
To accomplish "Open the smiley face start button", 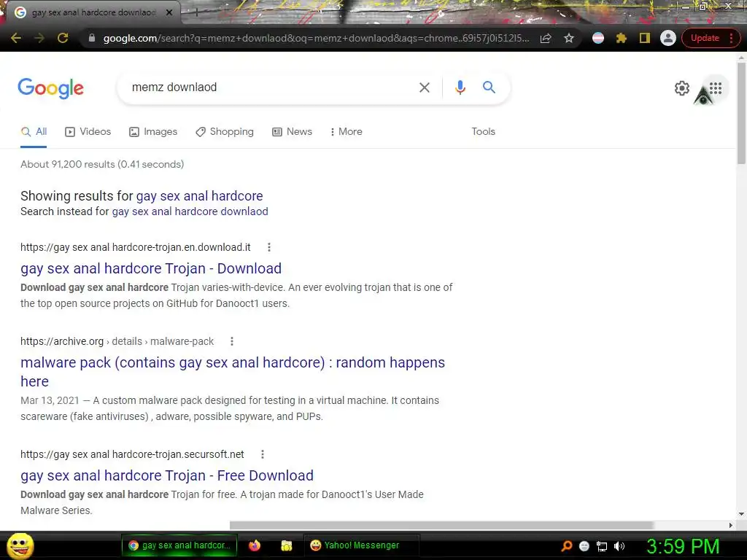I will tap(20, 546).
